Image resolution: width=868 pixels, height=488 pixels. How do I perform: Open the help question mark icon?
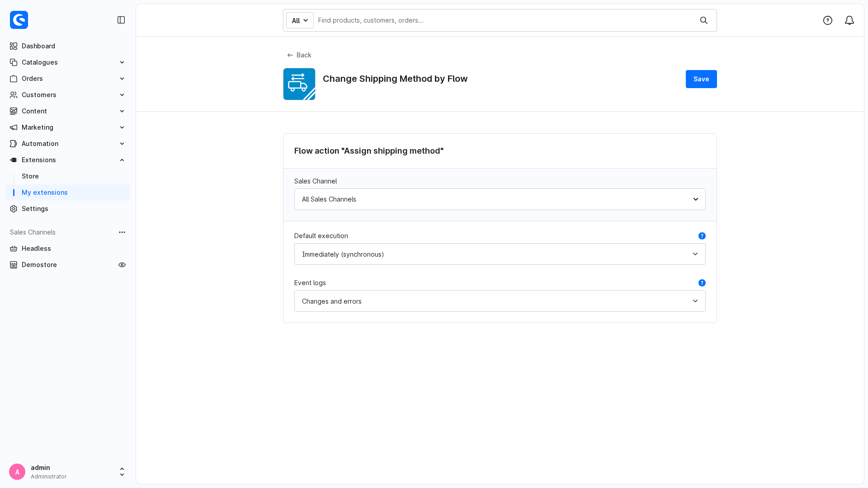pos(828,20)
